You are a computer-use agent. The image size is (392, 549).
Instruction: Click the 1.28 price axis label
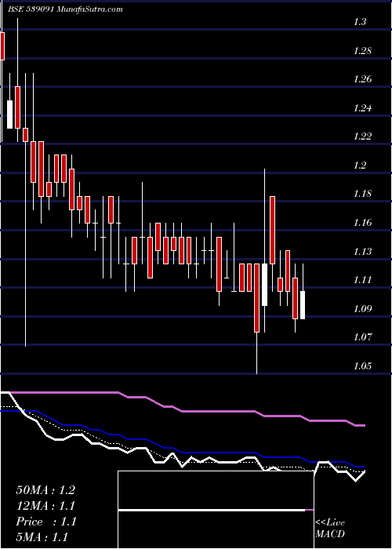tap(362, 51)
